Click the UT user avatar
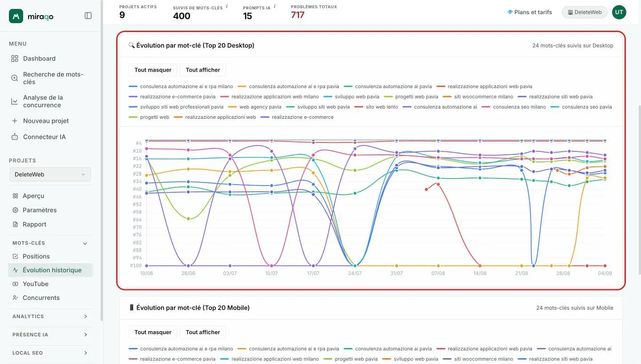Screen dimensions: 641x364 [x=619, y=12]
